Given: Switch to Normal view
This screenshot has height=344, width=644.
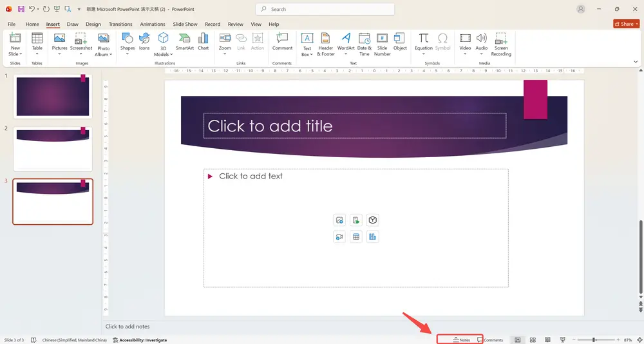Looking at the screenshot, I should coord(518,340).
